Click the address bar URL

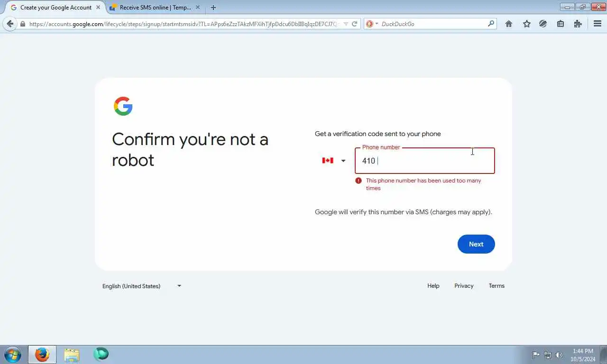coord(184,24)
